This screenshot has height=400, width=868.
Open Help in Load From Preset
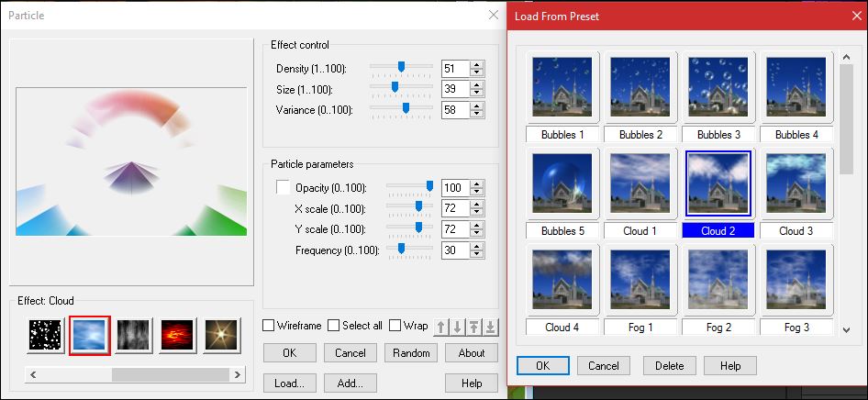730,366
